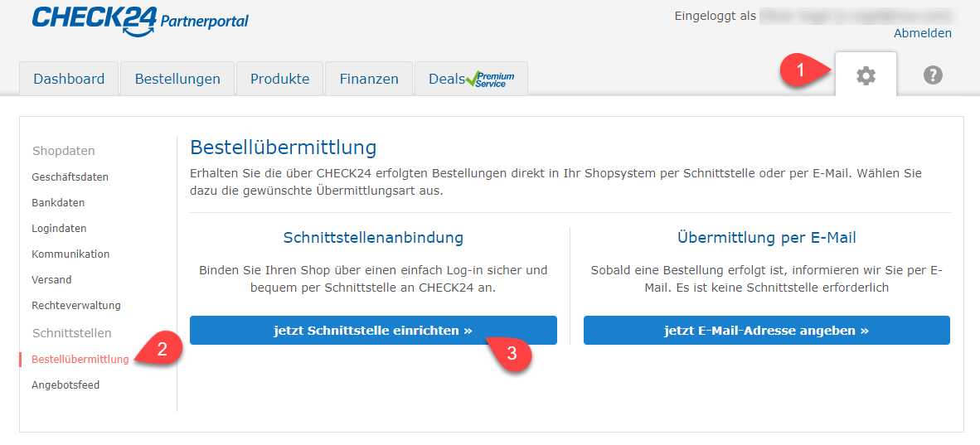The height and width of the screenshot is (445, 980).
Task: Open the settings gear icon tab
Action: tap(866, 75)
